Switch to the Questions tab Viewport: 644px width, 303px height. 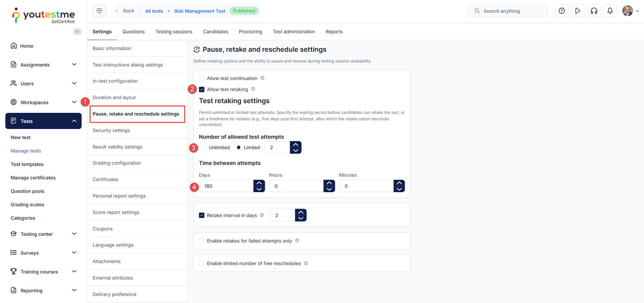[x=133, y=32]
